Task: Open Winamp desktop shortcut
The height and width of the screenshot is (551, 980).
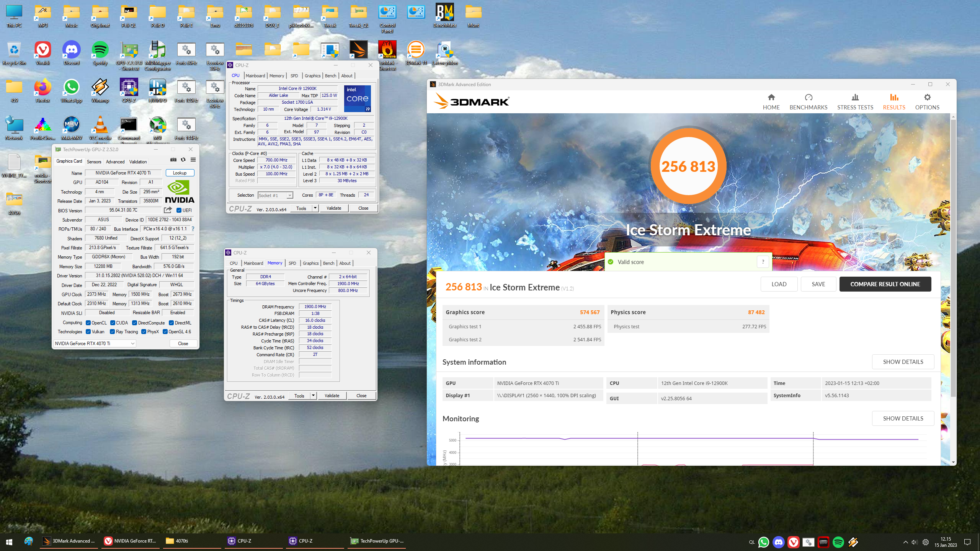Action: tap(100, 91)
